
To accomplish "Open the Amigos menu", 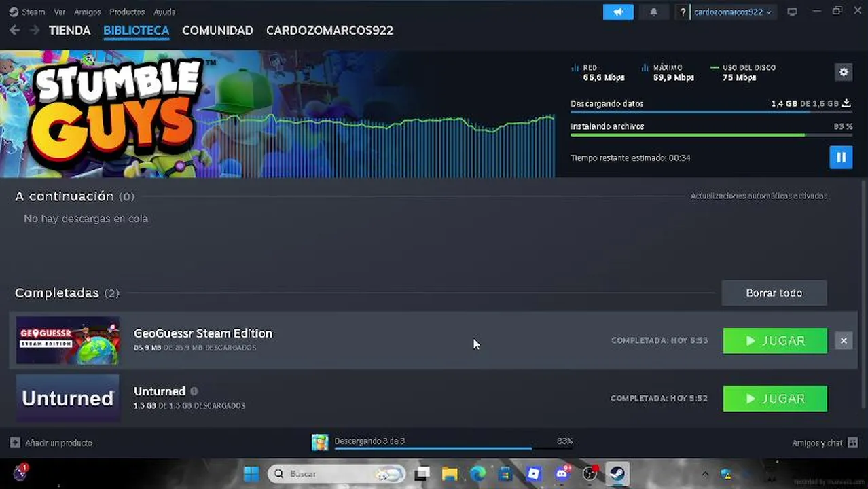I will pyautogui.click(x=88, y=12).
